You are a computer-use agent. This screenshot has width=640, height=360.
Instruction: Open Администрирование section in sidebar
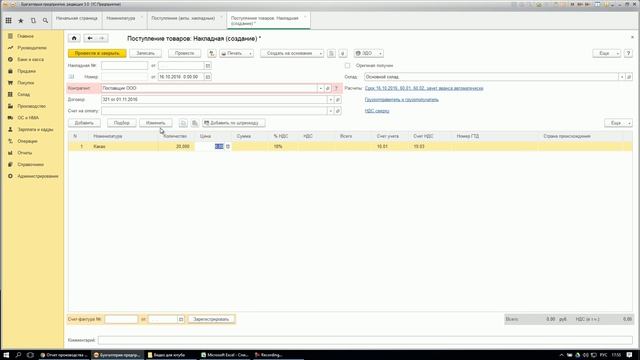coord(38,176)
